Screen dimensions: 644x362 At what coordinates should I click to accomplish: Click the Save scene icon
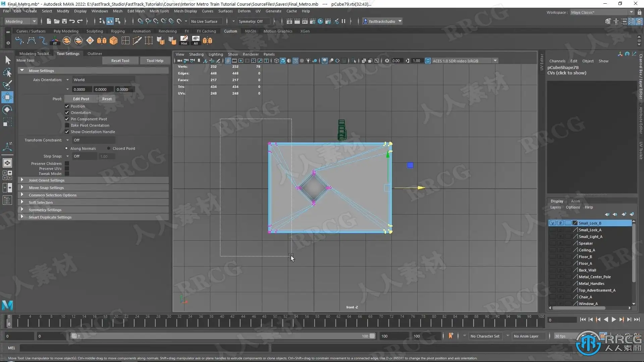64,21
